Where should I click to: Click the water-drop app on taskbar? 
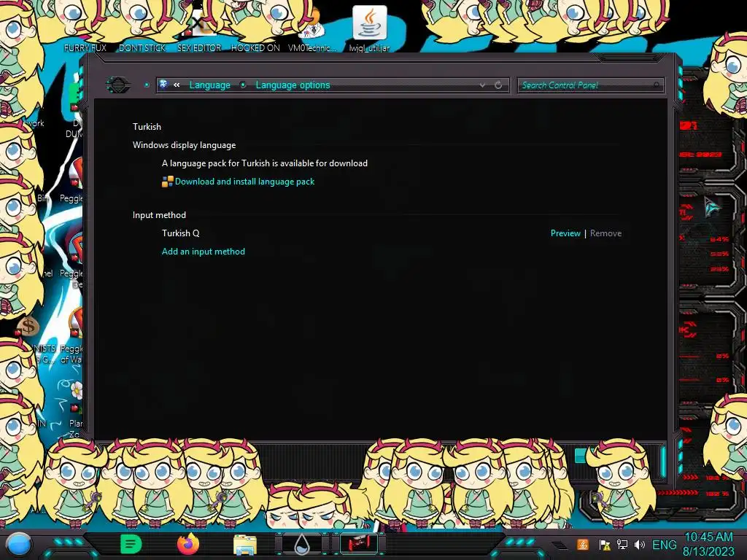point(302,544)
